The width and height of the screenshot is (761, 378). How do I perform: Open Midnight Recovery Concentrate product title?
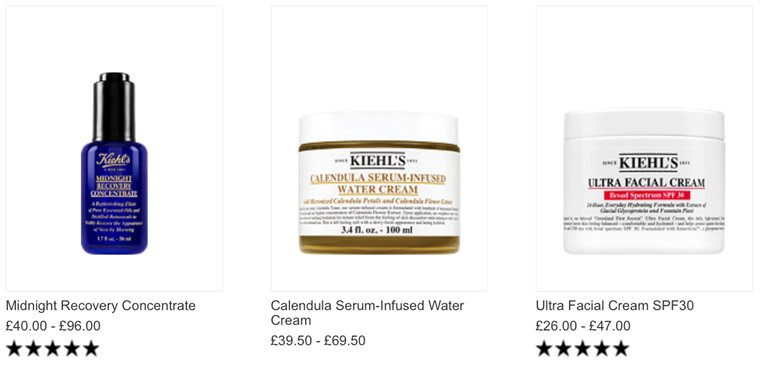100,306
